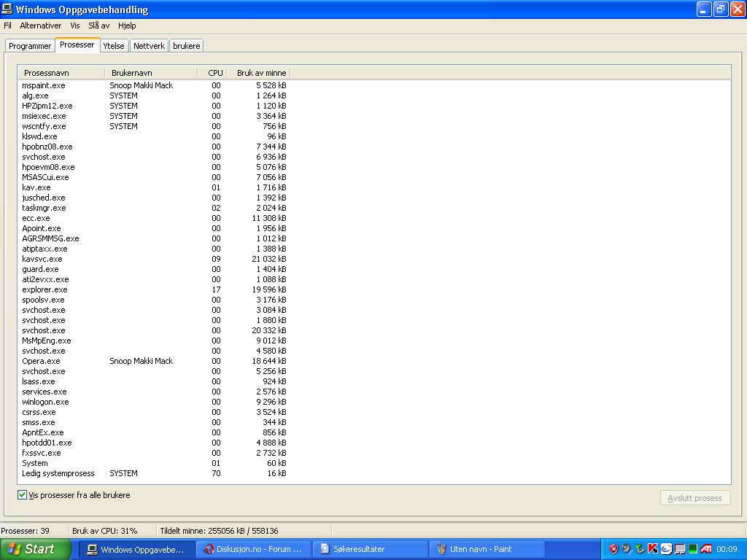This screenshot has width=747, height=560.
Task: Select the kav.exe process
Action: click(x=154, y=187)
